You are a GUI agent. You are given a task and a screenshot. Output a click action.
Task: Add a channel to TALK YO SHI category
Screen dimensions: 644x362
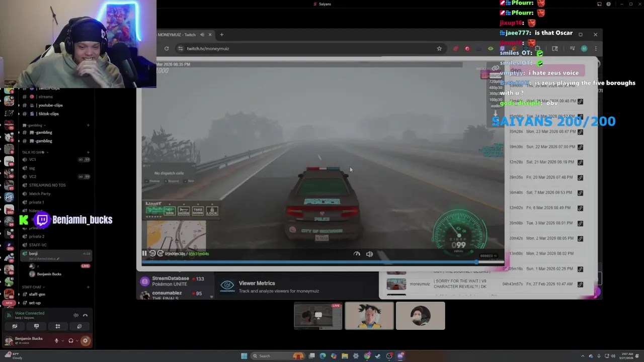pos(88,152)
